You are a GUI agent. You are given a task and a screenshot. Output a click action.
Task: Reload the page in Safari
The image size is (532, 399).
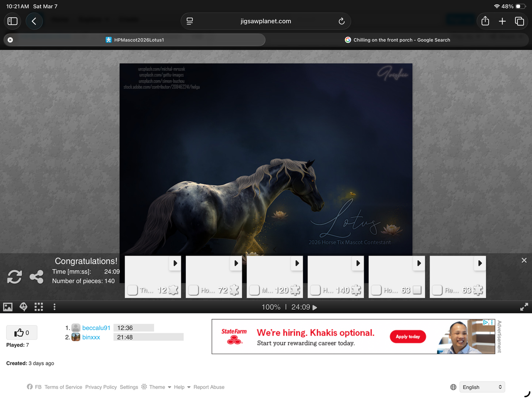click(x=341, y=21)
